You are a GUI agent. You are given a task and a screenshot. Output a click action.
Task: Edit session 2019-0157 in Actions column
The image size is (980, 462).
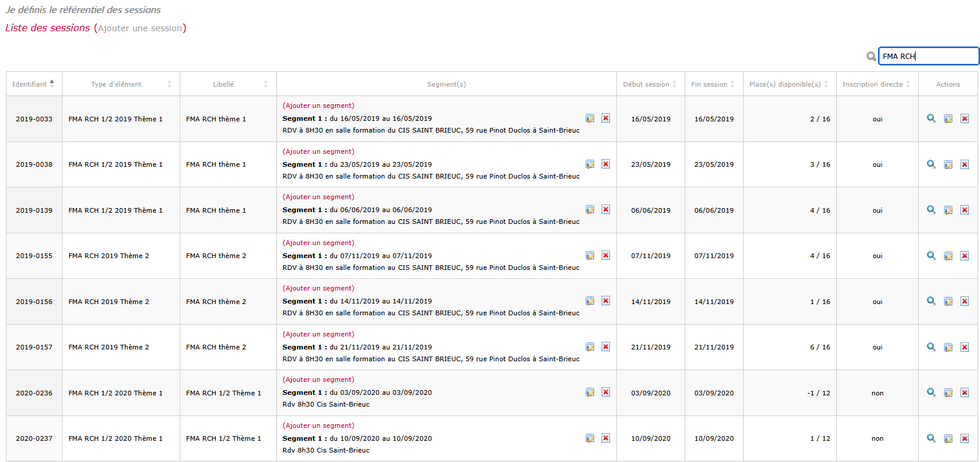point(948,348)
